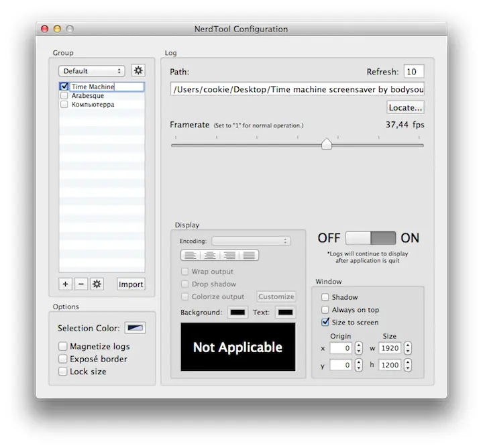Enable the Arabesque log checkbox
483x448 pixels.
coord(64,95)
